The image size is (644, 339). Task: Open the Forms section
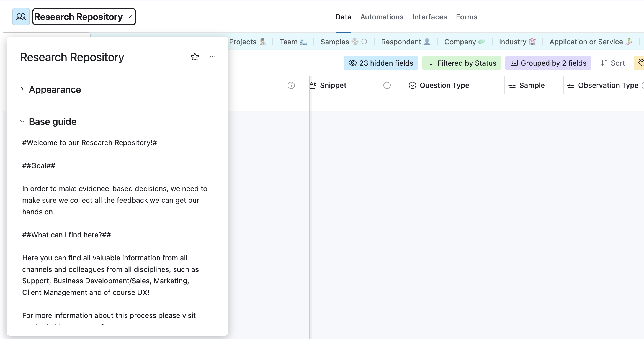467,17
